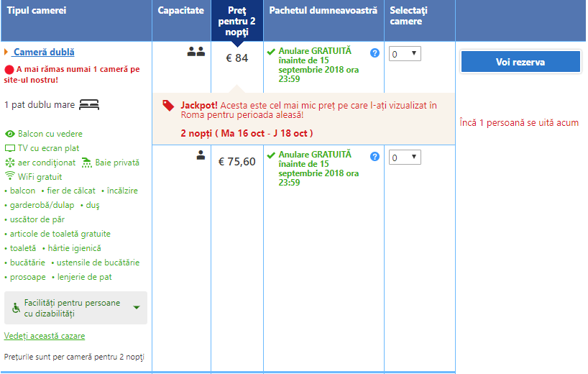Open the Cameră dublă room link
588x374 pixels.
point(44,53)
